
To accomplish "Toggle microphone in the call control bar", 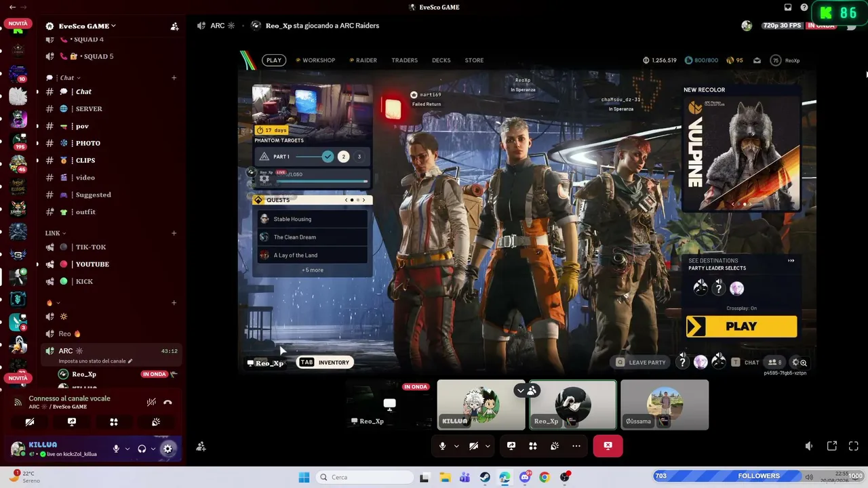I will [x=442, y=446].
